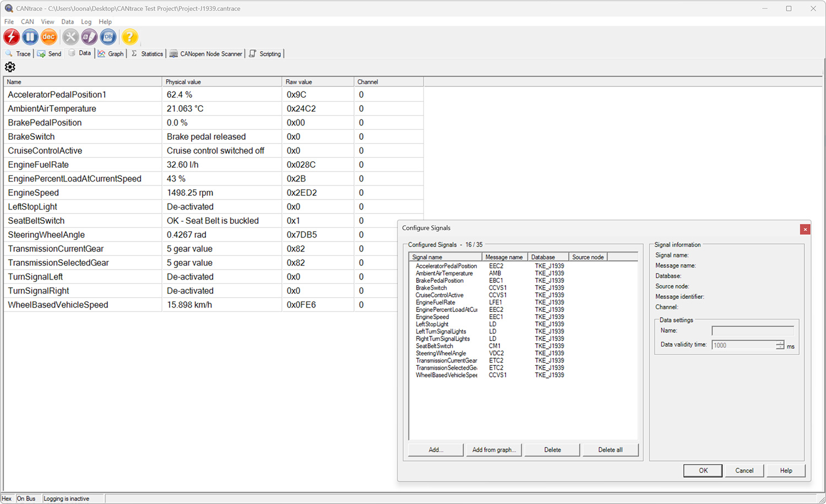Click the Cancel button

[x=744, y=470]
